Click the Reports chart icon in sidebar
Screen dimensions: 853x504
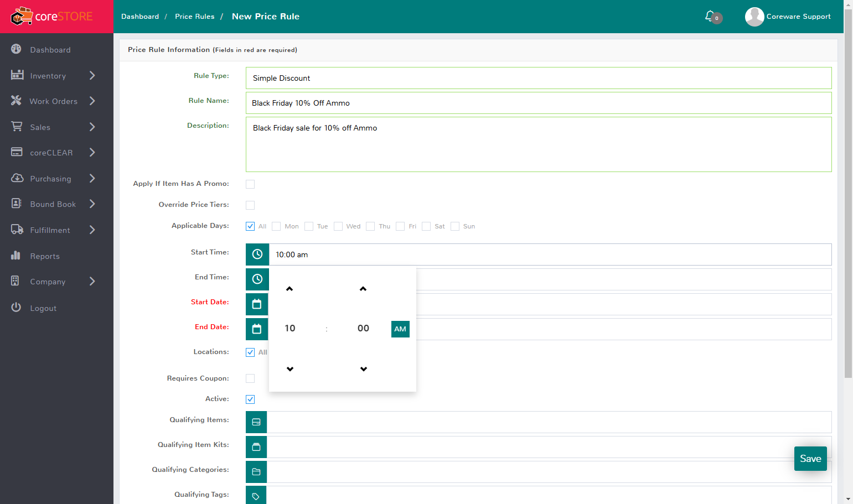(x=16, y=256)
